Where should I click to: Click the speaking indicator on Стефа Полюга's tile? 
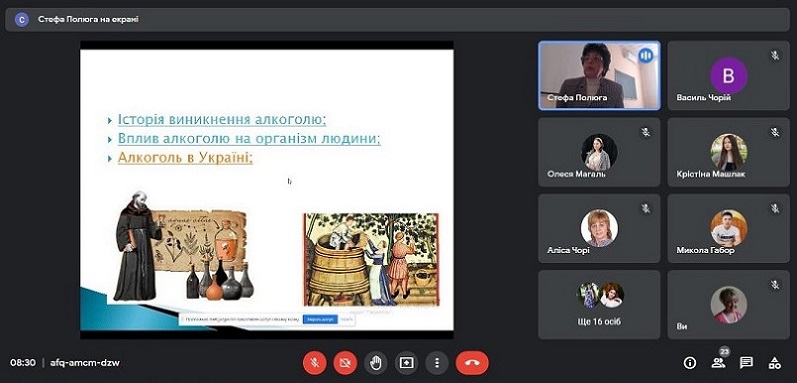[646, 55]
